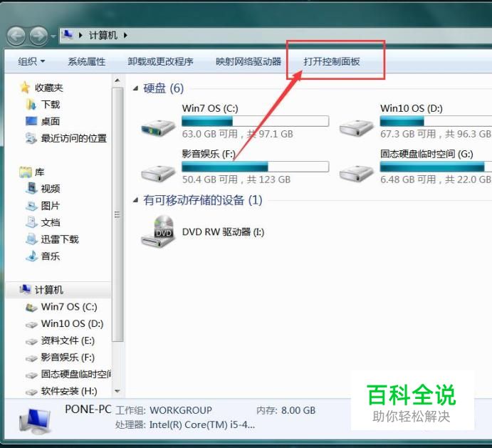Open the 文档 library
Screen dimensions: 492x448
51,222
